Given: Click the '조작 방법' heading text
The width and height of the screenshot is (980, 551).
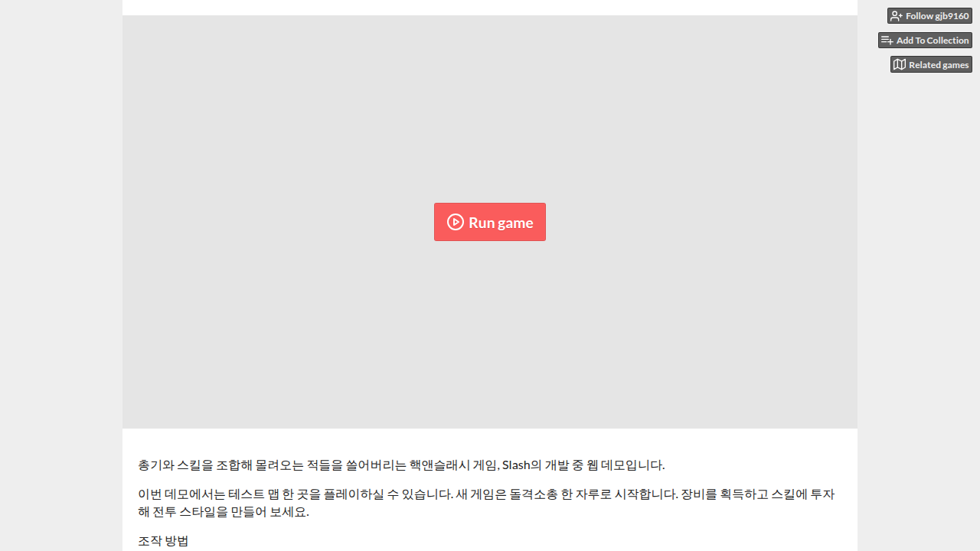Looking at the screenshot, I should [163, 541].
